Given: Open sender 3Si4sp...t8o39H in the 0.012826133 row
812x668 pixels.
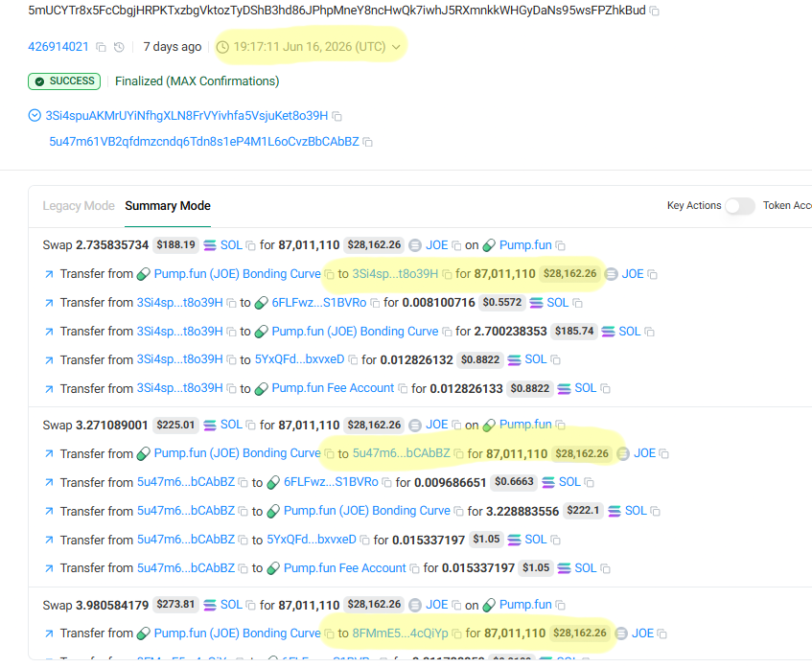Looking at the screenshot, I should tap(179, 388).
